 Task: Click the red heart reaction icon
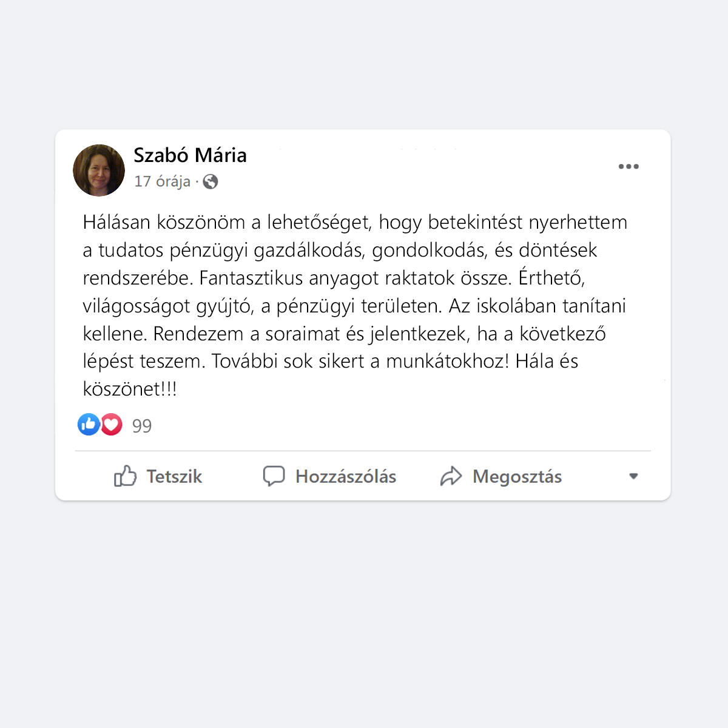[111, 425]
